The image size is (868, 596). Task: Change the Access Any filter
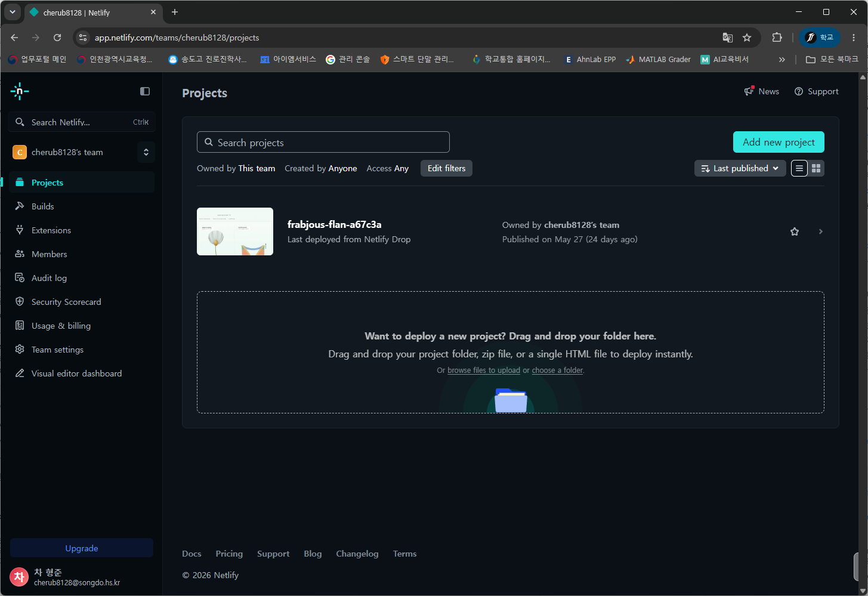pyautogui.click(x=388, y=168)
